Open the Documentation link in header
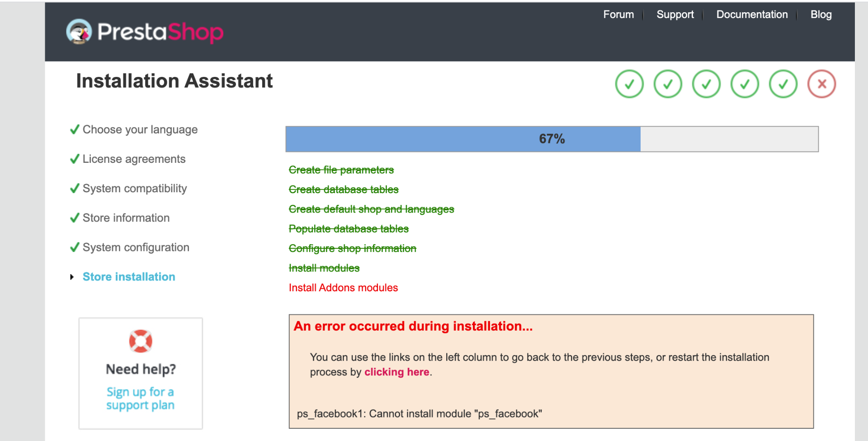Viewport: 868px width, 441px height. pyautogui.click(x=752, y=14)
